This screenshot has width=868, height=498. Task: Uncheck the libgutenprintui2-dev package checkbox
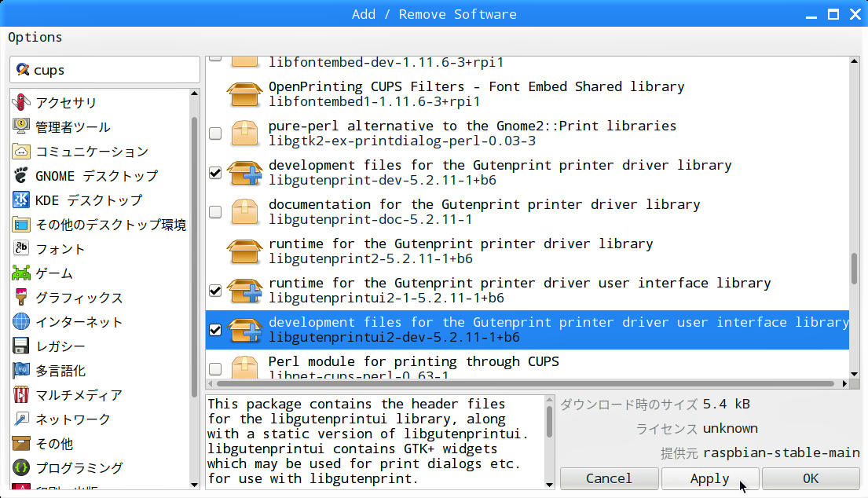(x=215, y=330)
